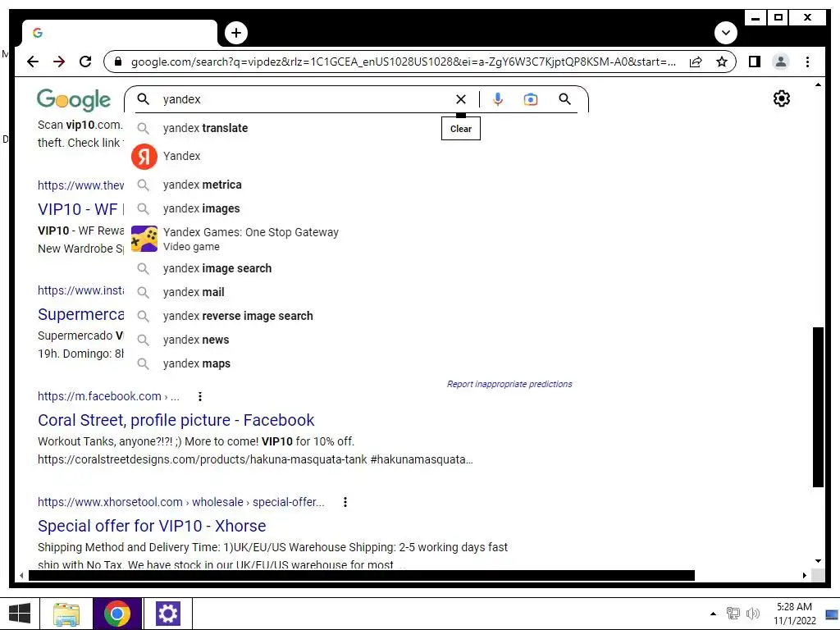Image resolution: width=840 pixels, height=630 pixels.
Task: Click the horizontal scroll right arrow
Action: [x=804, y=575]
